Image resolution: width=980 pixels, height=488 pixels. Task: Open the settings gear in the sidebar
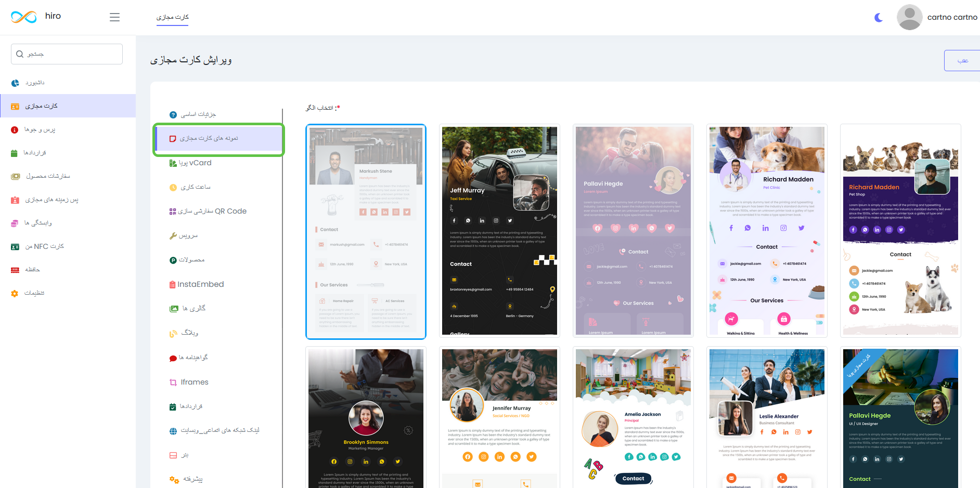pyautogui.click(x=15, y=293)
